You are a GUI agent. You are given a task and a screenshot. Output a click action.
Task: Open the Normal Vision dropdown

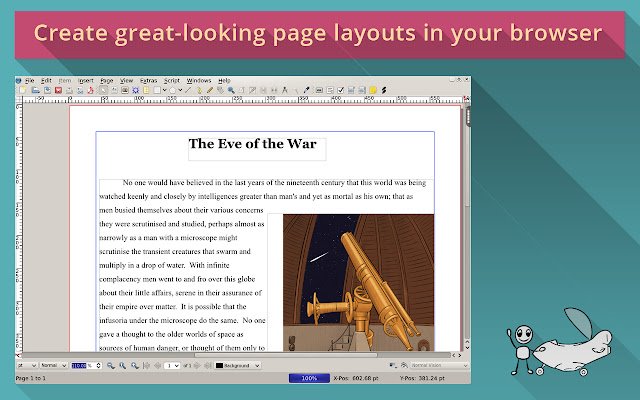point(439,365)
